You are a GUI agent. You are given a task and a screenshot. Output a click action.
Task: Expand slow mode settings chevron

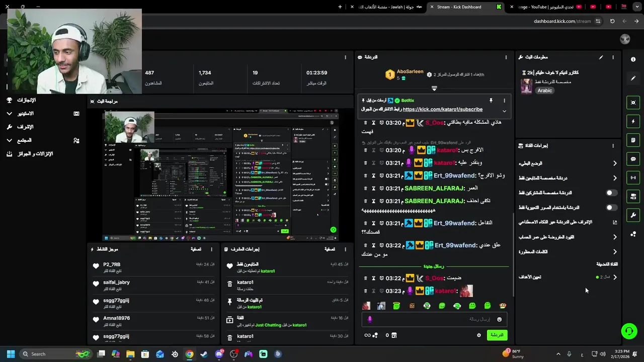(x=615, y=163)
